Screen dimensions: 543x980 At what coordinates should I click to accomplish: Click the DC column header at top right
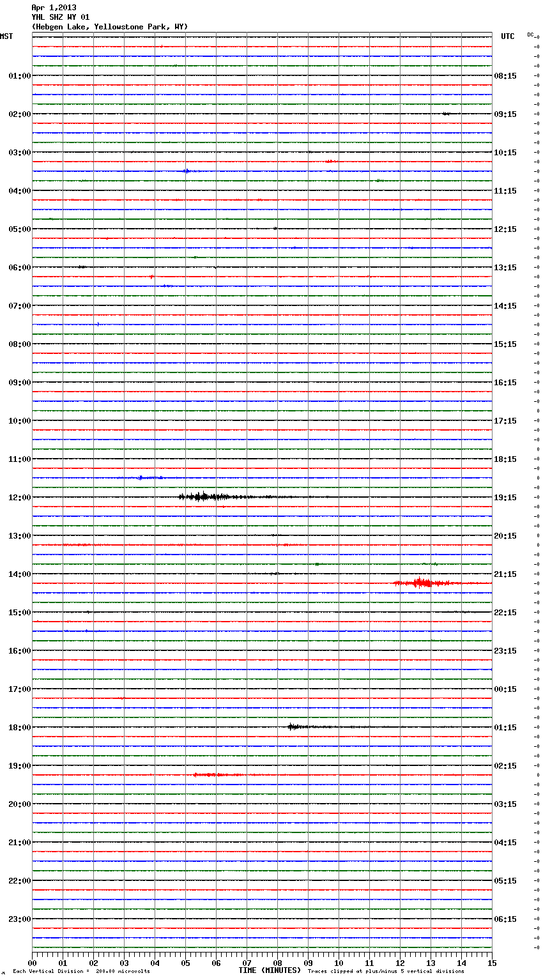530,34
